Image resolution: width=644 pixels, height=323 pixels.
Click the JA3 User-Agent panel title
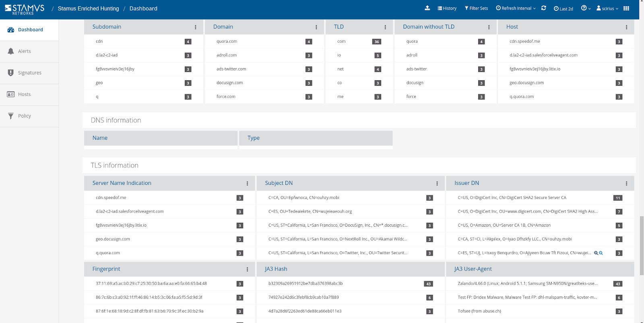473,269
